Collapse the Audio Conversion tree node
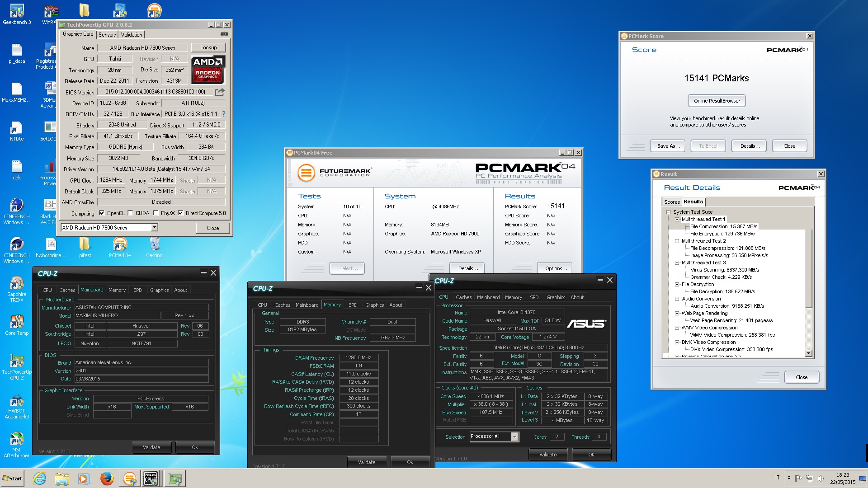 (x=677, y=299)
